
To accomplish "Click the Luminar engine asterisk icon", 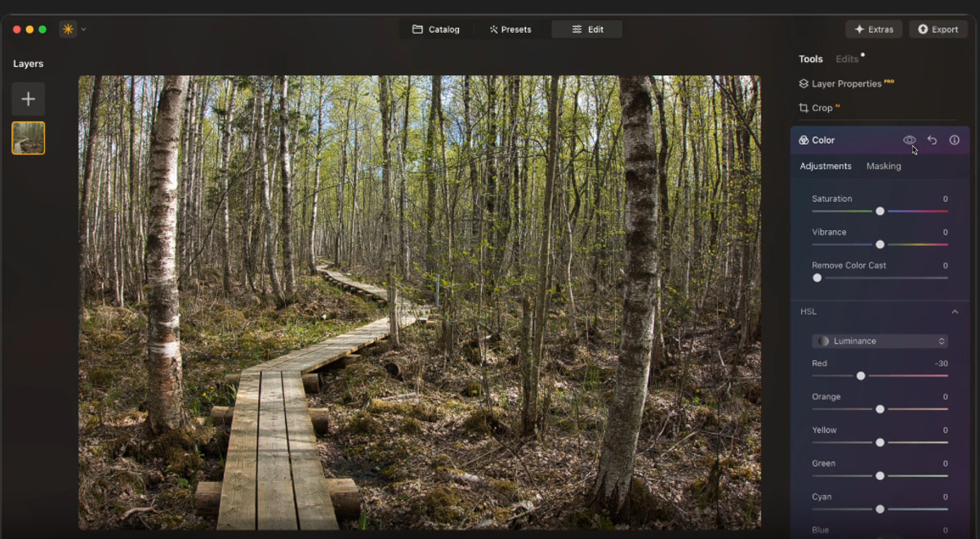I will click(69, 28).
